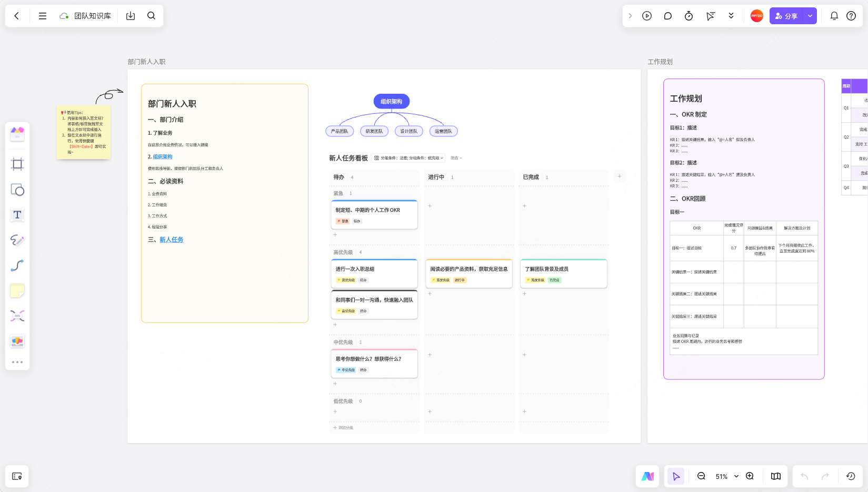868x492 pixels.
Task: Toggle the minimap view icon
Action: 776,476
